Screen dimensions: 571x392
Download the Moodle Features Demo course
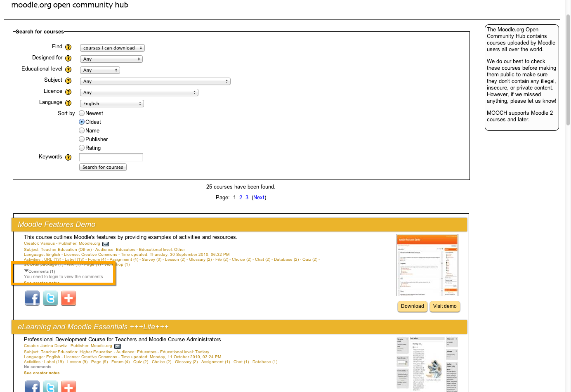pos(412,306)
